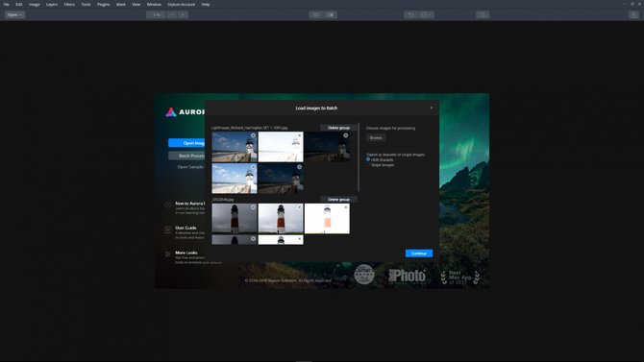The height and width of the screenshot is (362, 644).
Task: Click the Open Sample link on welcome screen
Action: point(190,167)
